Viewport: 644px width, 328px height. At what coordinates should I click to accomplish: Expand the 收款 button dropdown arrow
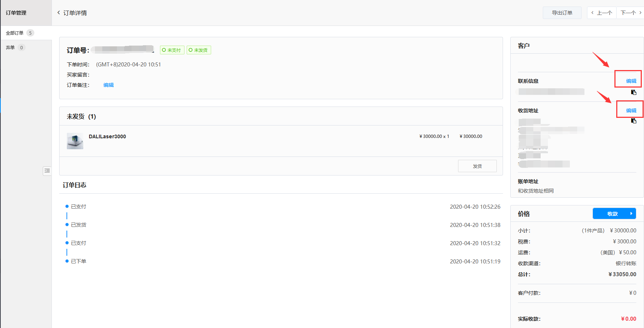tap(631, 214)
